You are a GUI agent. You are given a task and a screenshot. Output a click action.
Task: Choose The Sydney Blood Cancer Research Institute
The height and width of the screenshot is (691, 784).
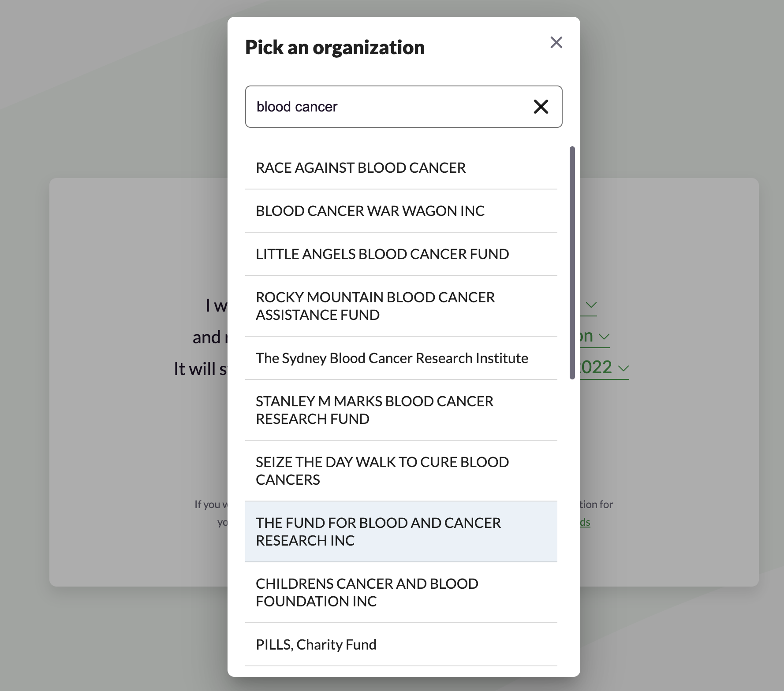401,358
